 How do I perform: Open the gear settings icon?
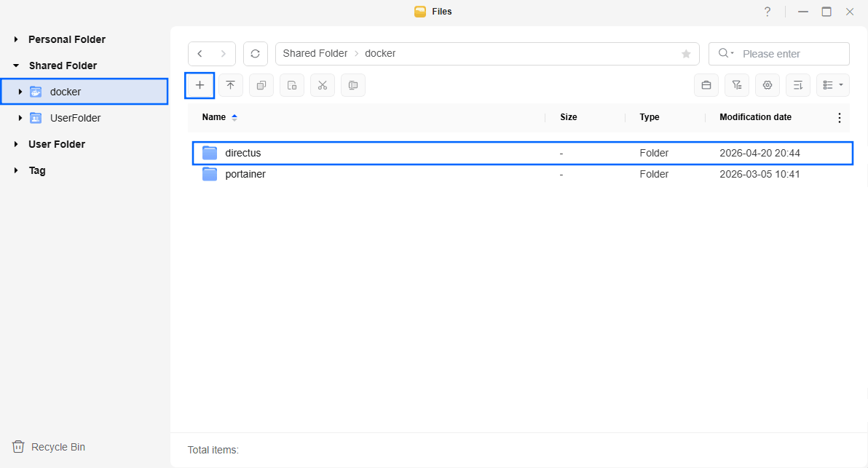767,85
